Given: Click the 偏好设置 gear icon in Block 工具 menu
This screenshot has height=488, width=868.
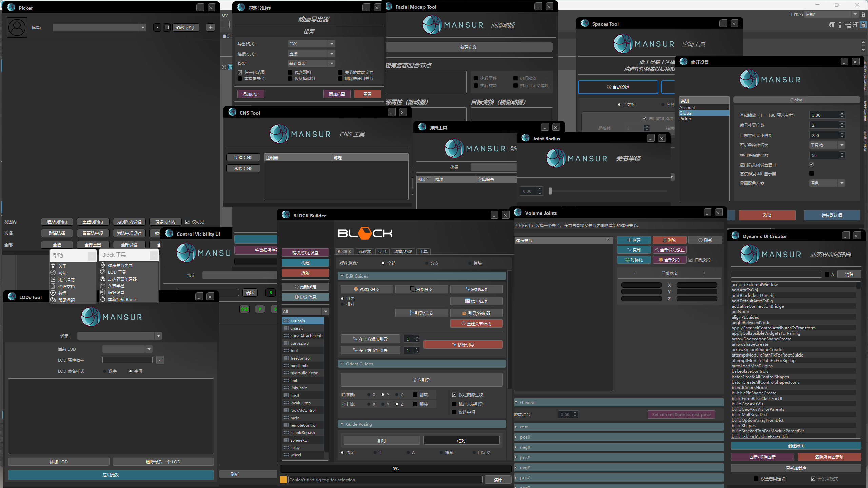Looking at the screenshot, I should coord(103,292).
